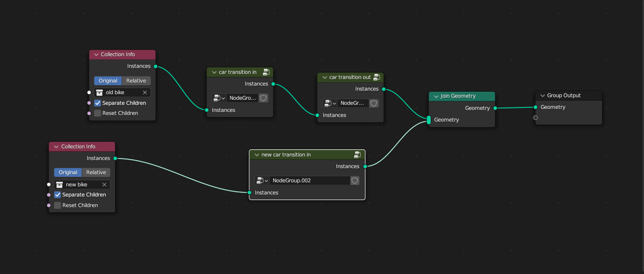Enable Reset Children on new bike node

click(58, 205)
